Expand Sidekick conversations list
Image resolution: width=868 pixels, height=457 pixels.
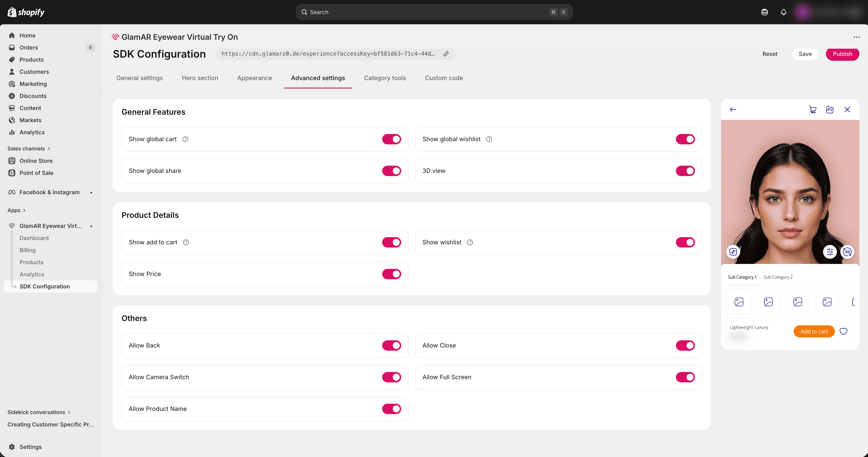coord(39,412)
